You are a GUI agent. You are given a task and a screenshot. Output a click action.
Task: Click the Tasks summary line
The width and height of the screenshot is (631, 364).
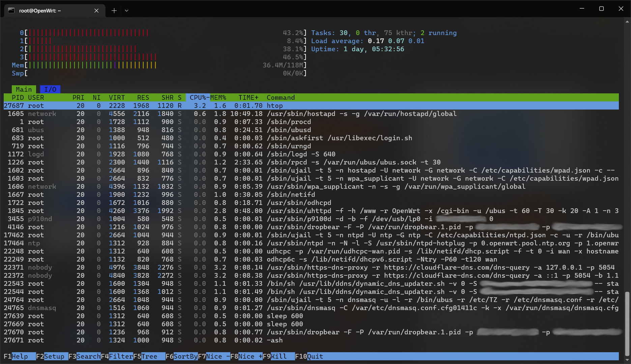pyautogui.click(x=384, y=33)
